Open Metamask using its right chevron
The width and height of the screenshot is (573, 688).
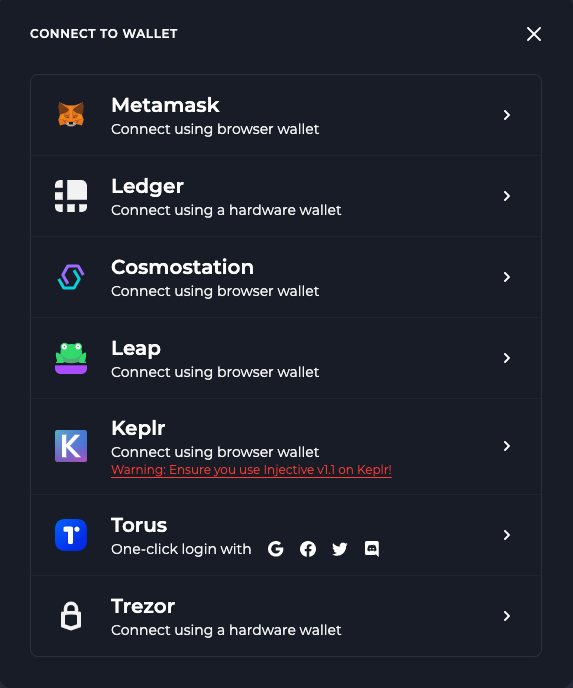pos(507,115)
